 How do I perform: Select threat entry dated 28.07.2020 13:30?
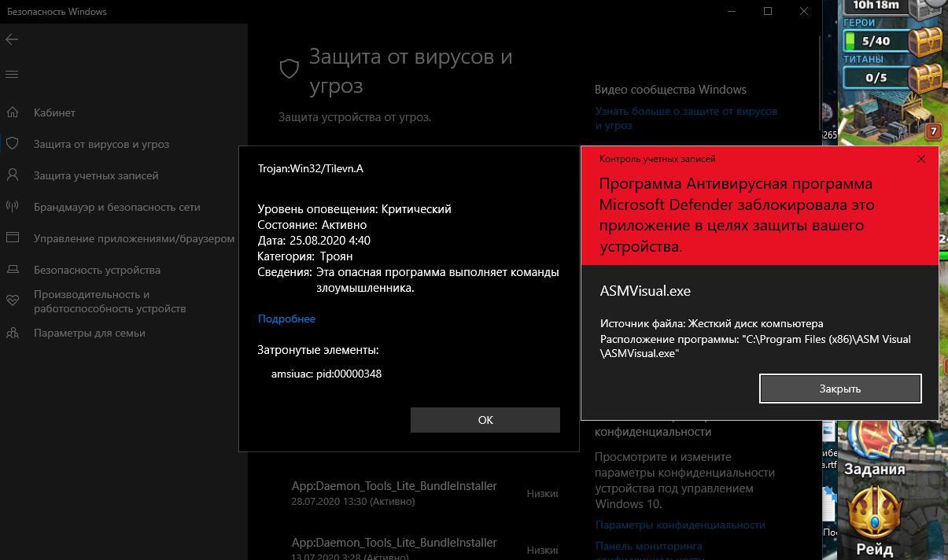(425, 493)
